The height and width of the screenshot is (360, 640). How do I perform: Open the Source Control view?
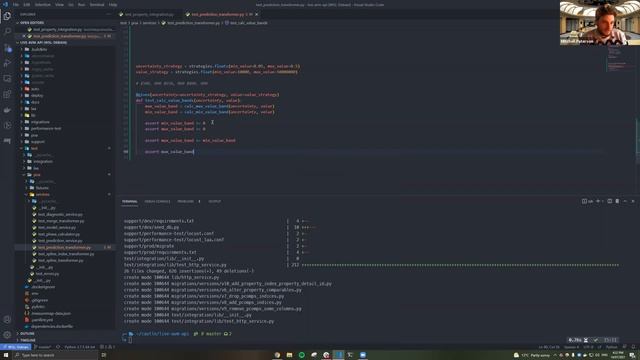tap(7, 48)
